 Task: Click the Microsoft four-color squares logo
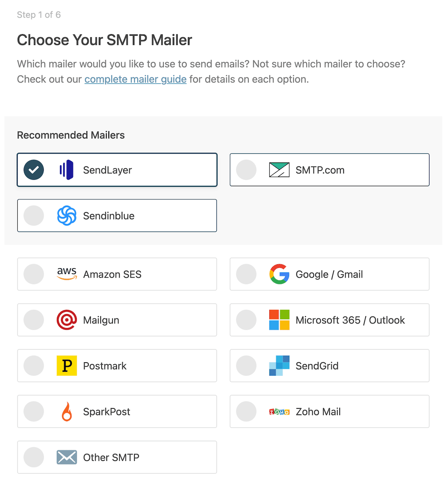(279, 320)
